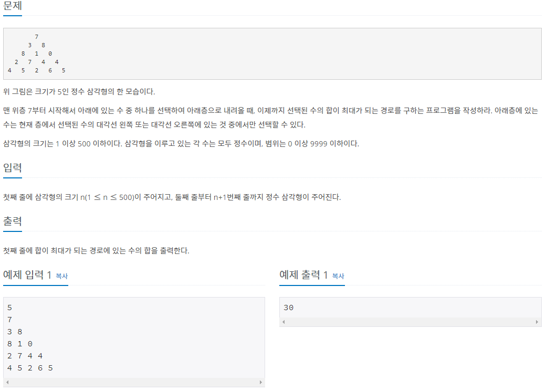
Task: Click the line '첫째 줄에 합이 최대가 되는 경로'
Action: pos(96,251)
